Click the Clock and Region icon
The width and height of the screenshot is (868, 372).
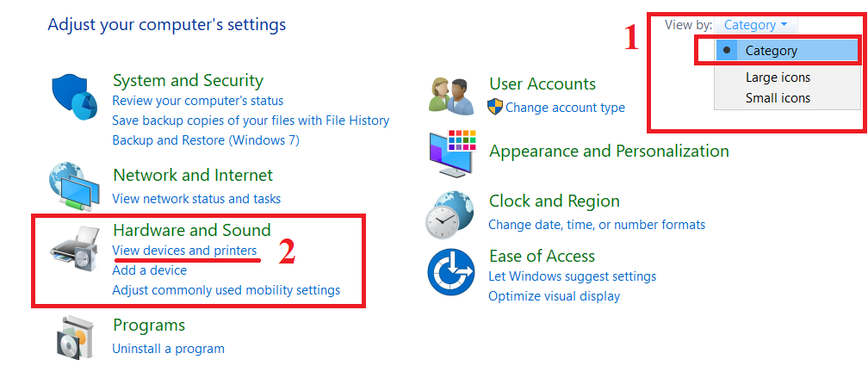click(452, 212)
